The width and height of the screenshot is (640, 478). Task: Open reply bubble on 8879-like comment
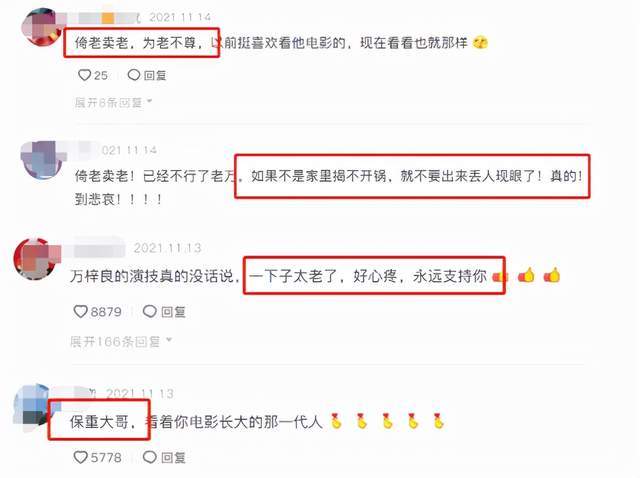click(150, 311)
